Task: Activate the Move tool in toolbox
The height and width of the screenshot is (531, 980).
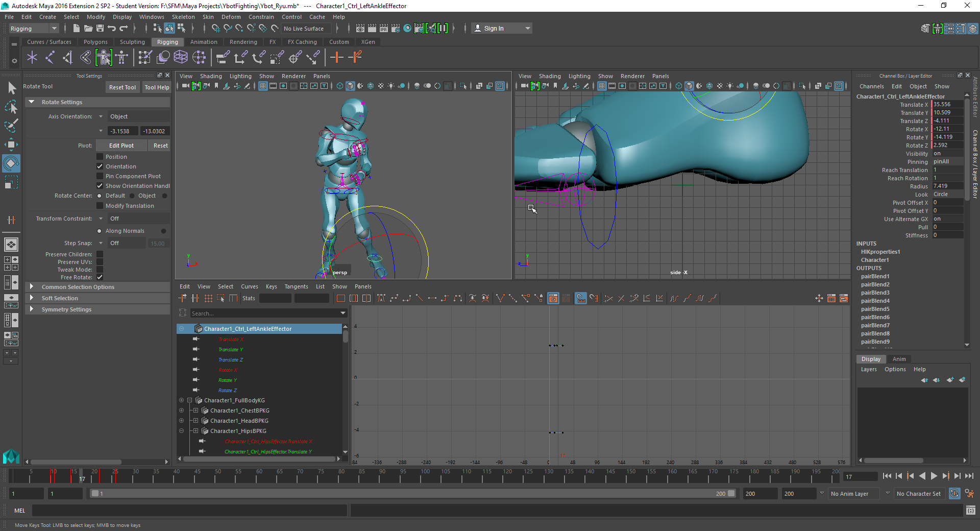Action: [x=12, y=144]
